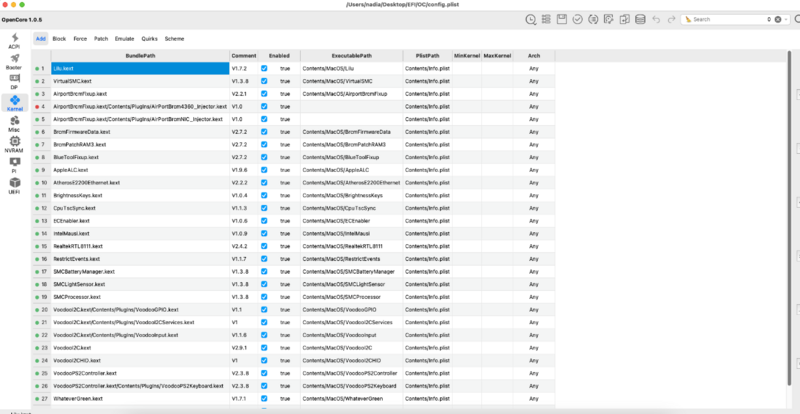The height and width of the screenshot is (414, 800).
Task: Switch to the Block tab
Action: (59, 39)
